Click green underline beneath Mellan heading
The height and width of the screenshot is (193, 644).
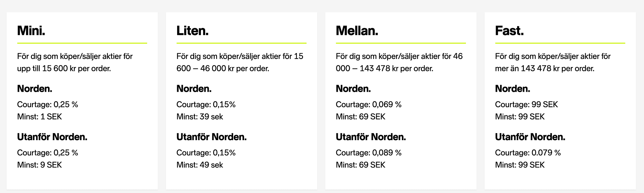[401, 43]
